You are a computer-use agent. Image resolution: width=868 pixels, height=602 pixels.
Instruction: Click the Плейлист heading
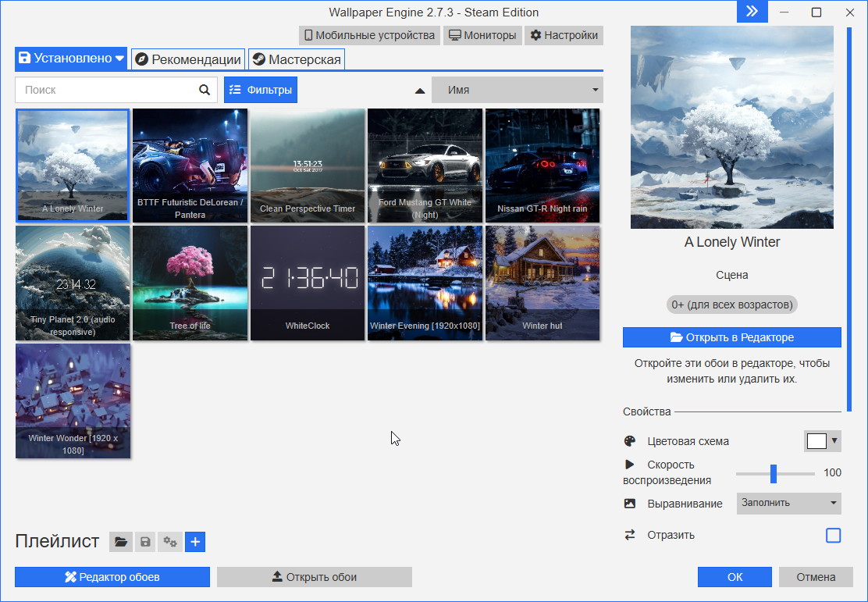(57, 541)
